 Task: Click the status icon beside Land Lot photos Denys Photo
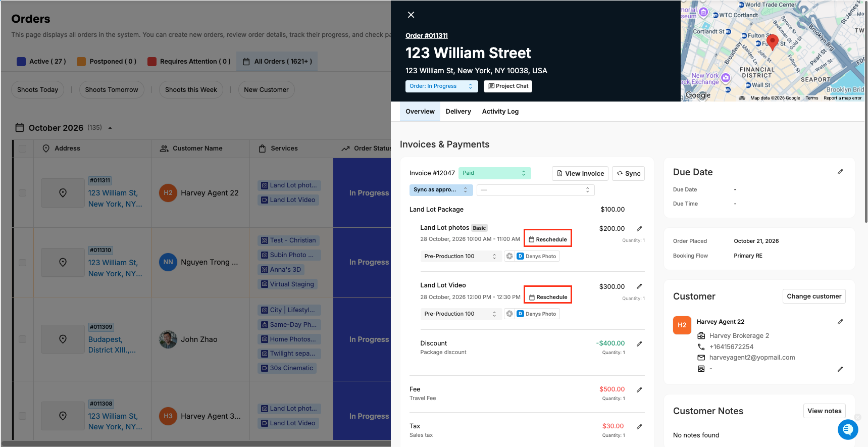(x=509, y=256)
